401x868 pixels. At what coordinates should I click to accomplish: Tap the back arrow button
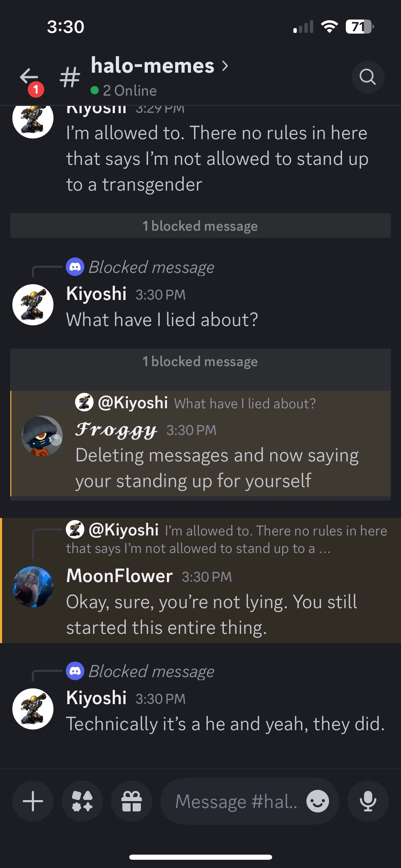point(29,77)
